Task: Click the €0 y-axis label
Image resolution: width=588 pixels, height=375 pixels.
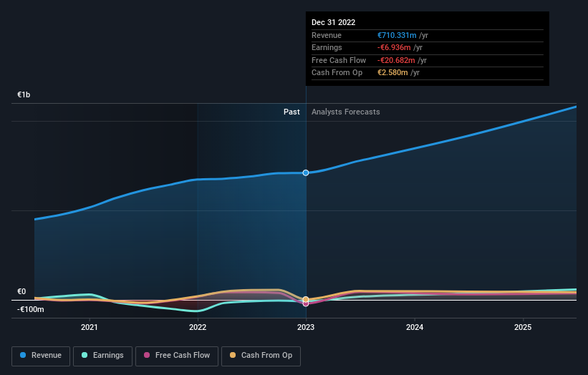Action: pyautogui.click(x=21, y=291)
